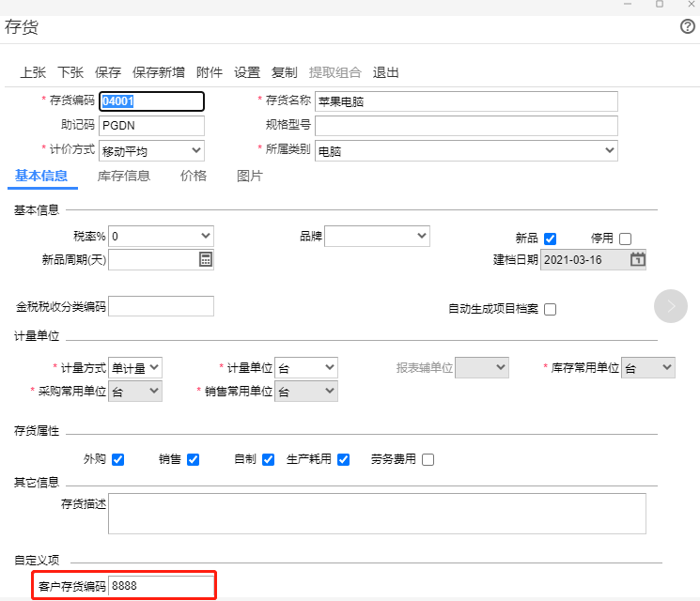Toggle the 新品 checkbox
This screenshot has width=700, height=601.
point(550,239)
